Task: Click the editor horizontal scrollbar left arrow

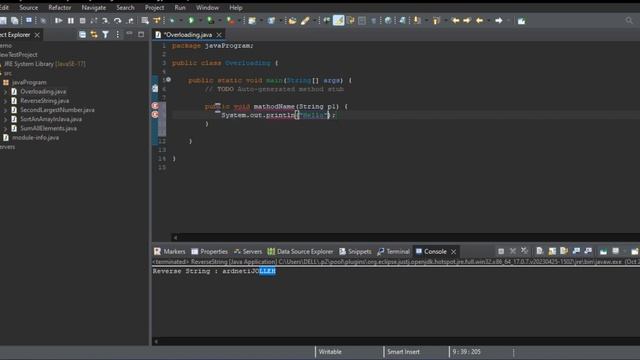Action: tap(175, 237)
